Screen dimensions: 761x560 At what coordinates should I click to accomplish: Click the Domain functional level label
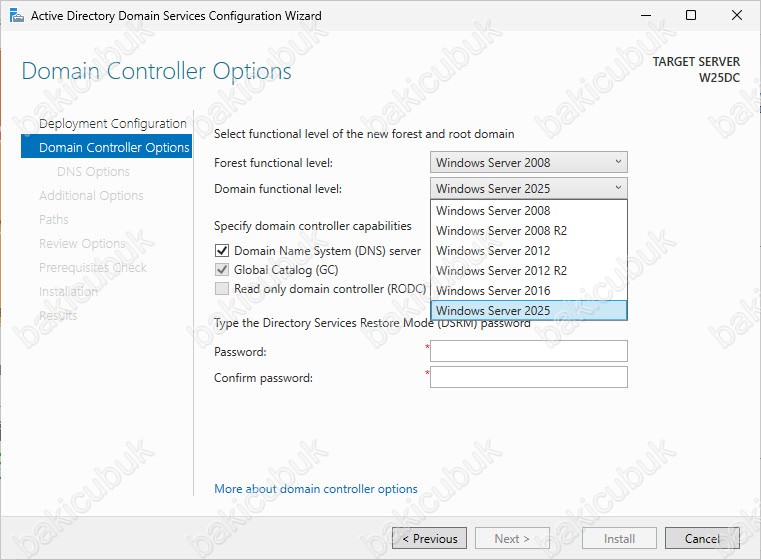278,189
